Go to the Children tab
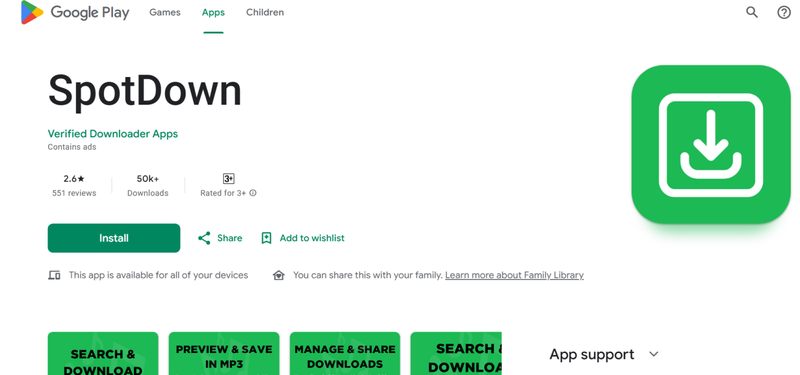The width and height of the screenshot is (800, 375). click(265, 12)
